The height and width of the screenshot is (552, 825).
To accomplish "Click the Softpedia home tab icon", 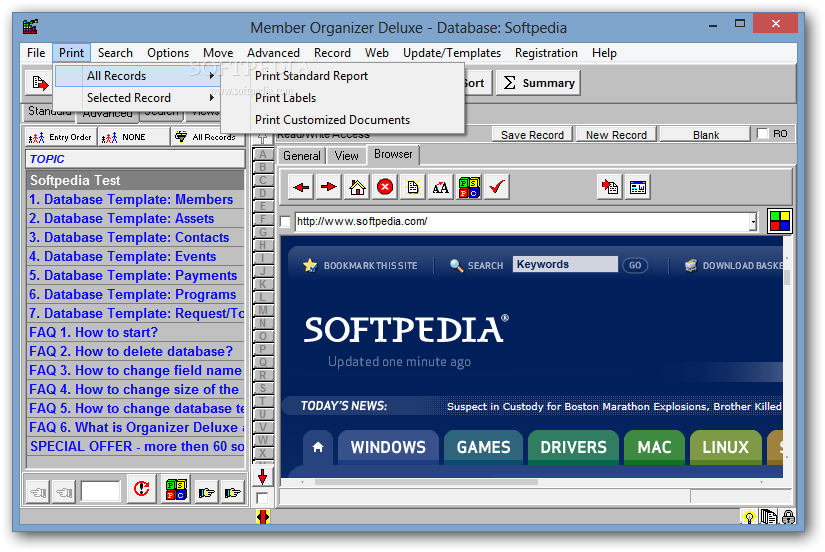I will (318, 447).
